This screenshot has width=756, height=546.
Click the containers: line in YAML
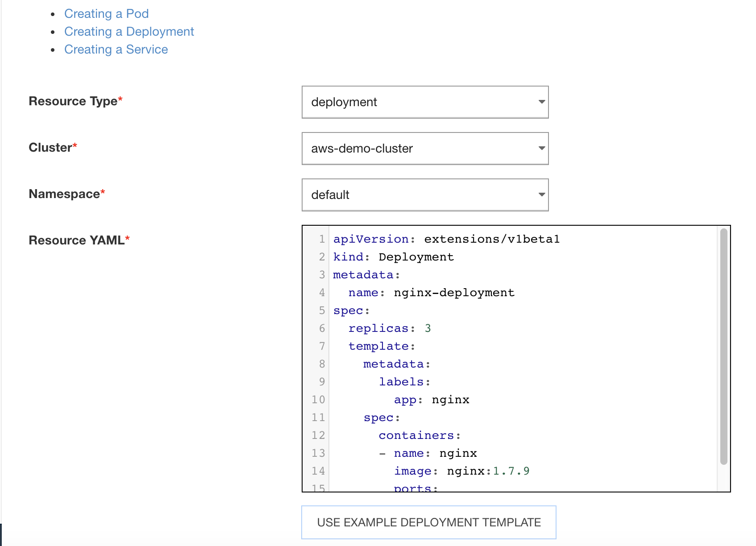(419, 435)
